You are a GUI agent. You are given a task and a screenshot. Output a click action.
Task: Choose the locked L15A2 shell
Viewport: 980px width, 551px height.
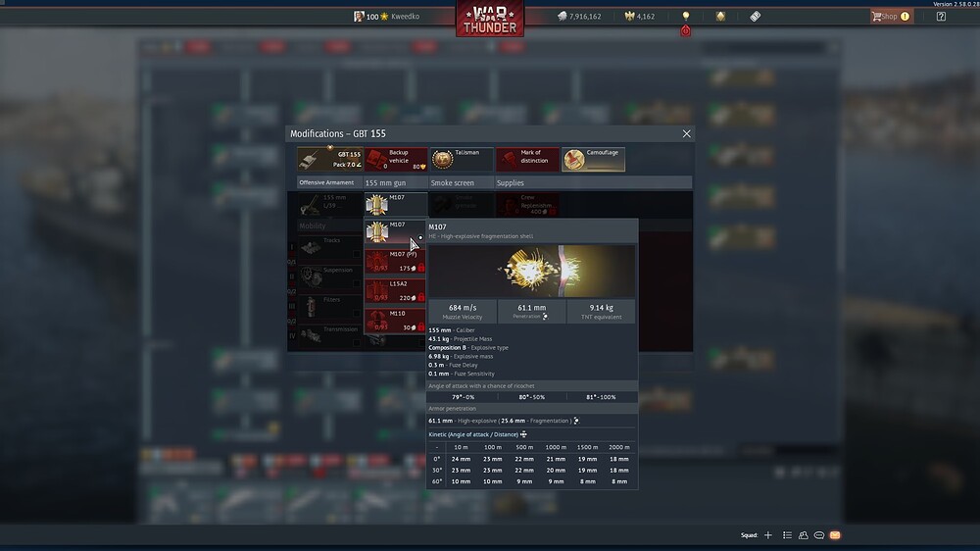click(395, 291)
